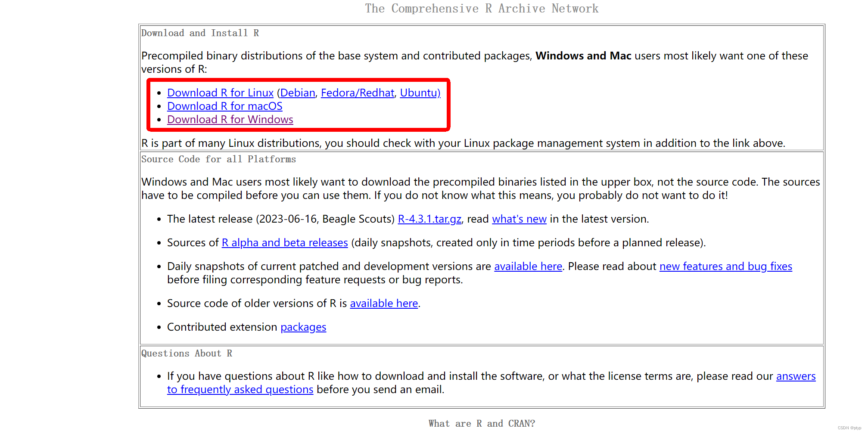The width and height of the screenshot is (868, 434).
Task: Open the Download R for Windows link
Action: pos(230,119)
